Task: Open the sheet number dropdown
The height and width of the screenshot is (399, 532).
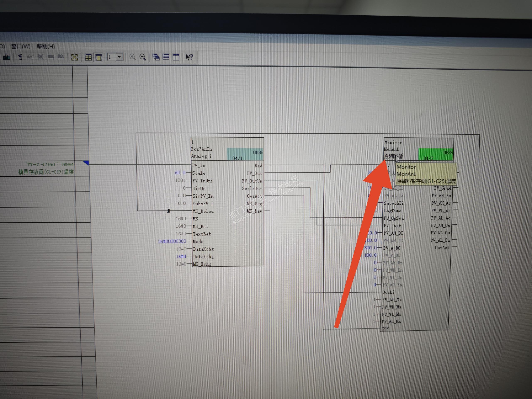Action: 119,57
